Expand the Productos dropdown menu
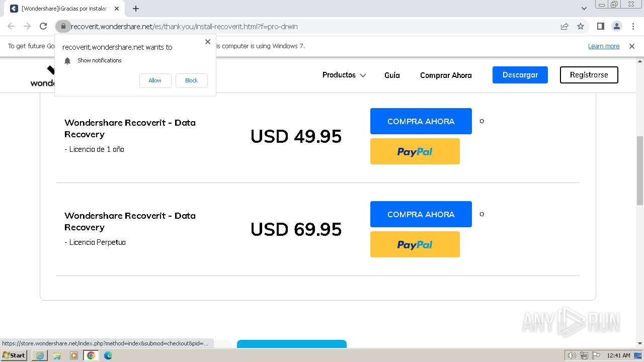 (344, 75)
